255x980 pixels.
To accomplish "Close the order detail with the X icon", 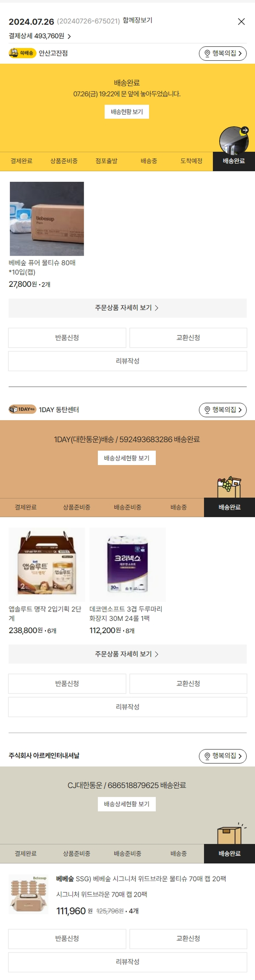I will tap(241, 21).
